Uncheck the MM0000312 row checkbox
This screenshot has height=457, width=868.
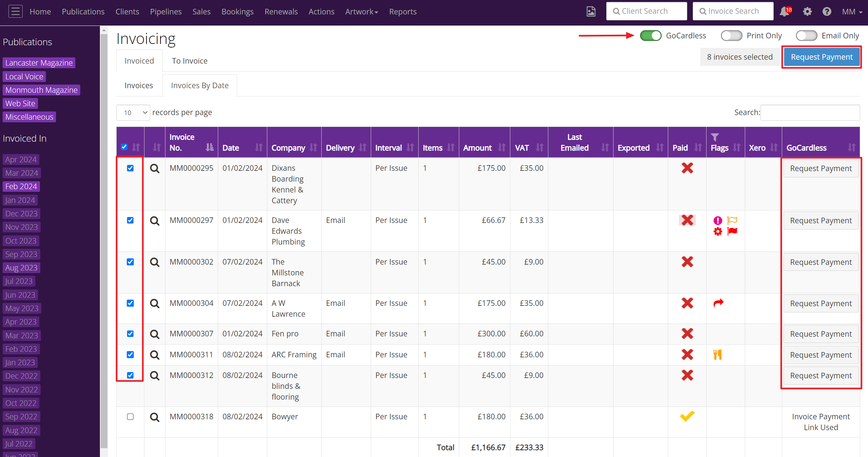pos(130,375)
